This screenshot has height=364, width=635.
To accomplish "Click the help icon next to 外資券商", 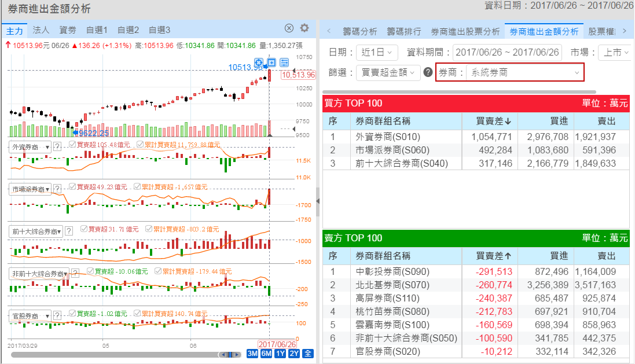I will coord(57,147).
